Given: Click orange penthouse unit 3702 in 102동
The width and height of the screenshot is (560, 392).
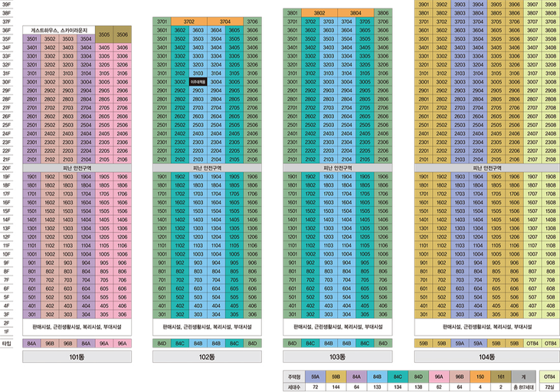Looking at the screenshot, I should click(x=189, y=21).
